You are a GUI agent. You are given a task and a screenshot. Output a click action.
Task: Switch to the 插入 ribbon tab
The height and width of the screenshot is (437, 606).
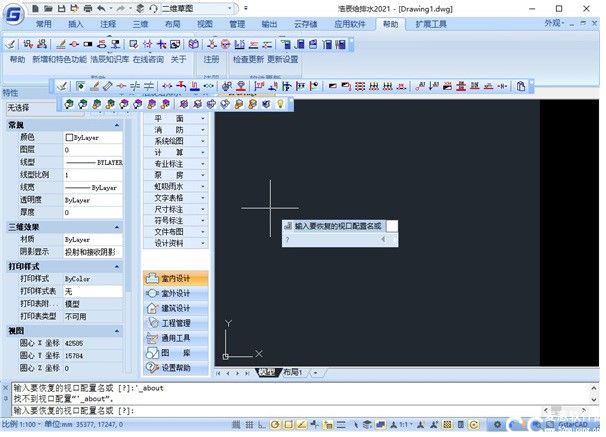76,22
